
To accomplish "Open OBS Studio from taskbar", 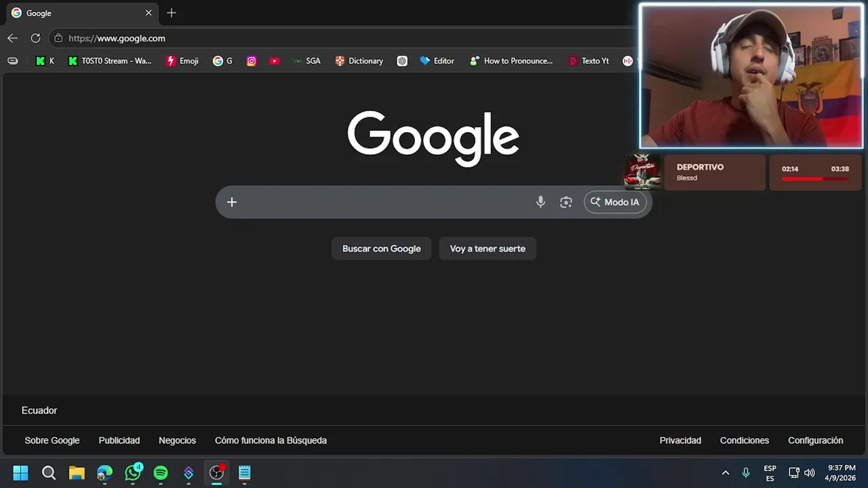I will 216,472.
